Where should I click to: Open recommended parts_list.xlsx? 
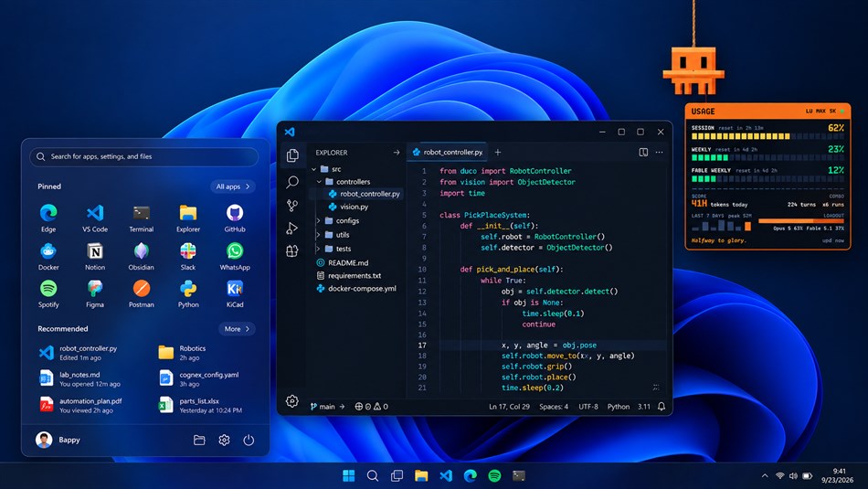tap(200, 406)
